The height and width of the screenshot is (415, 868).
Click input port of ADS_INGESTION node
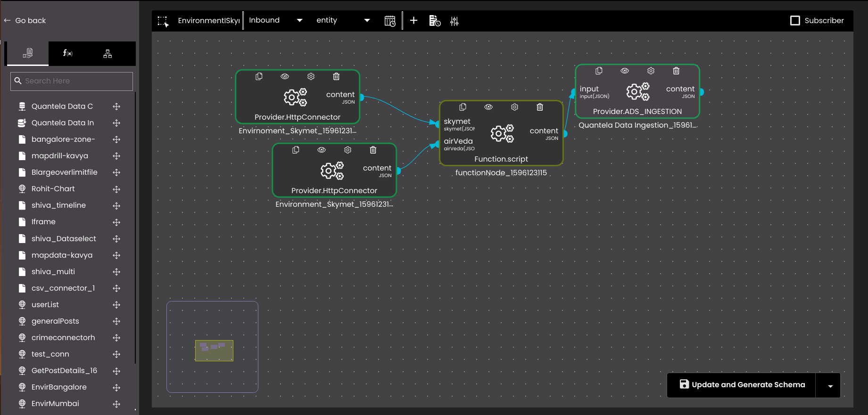click(x=573, y=92)
